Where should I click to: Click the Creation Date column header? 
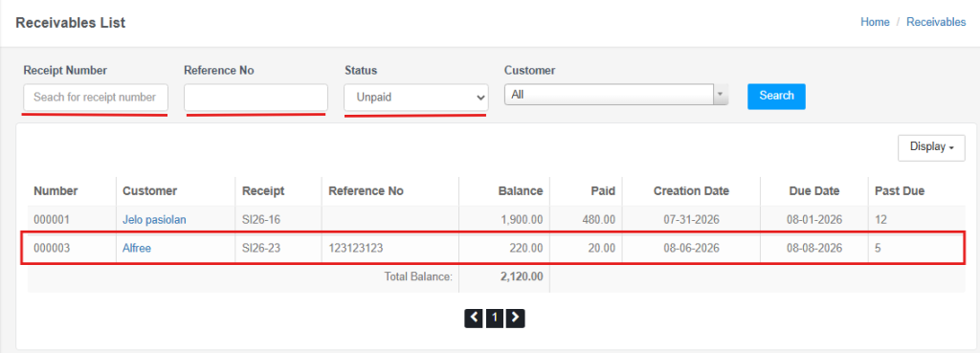[691, 191]
